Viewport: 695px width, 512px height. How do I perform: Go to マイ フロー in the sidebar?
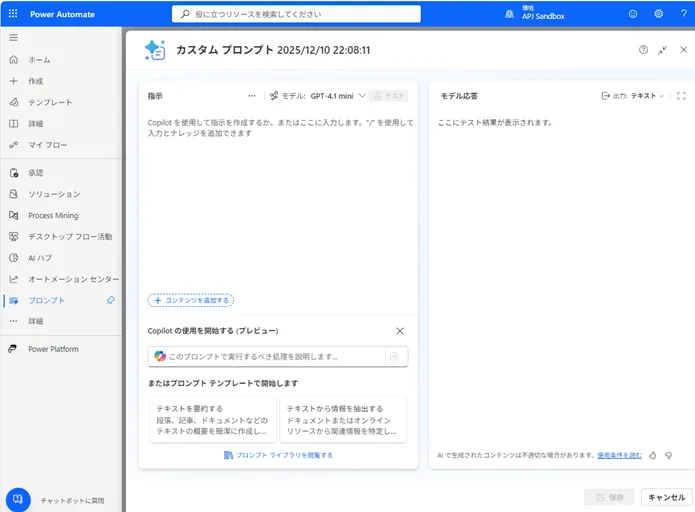pyautogui.click(x=48, y=145)
